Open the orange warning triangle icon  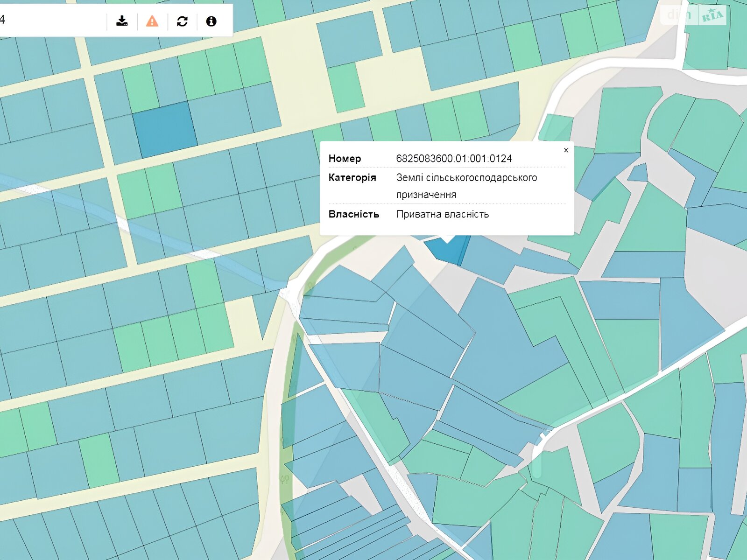point(152,21)
